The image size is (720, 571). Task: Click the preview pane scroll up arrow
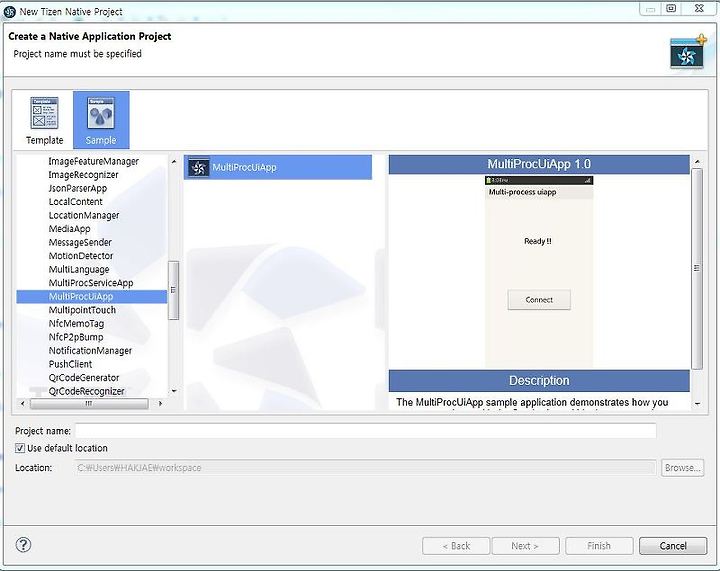pyautogui.click(x=697, y=162)
